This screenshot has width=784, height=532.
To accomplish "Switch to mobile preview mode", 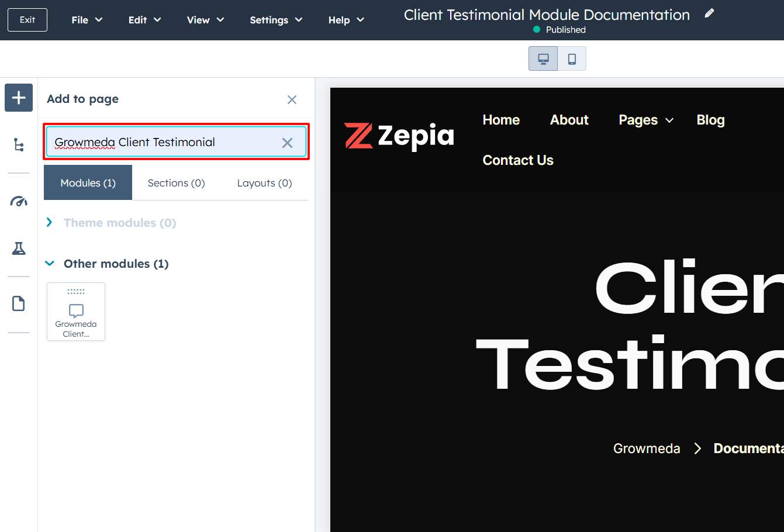I will (x=572, y=59).
